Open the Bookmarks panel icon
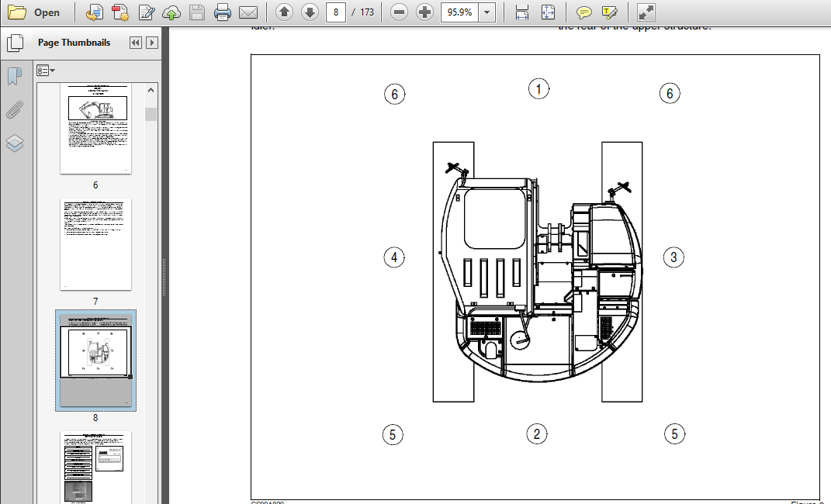831x504 pixels. 15,76
